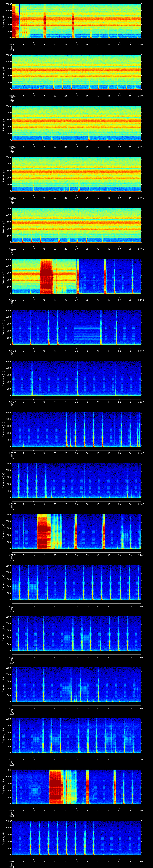Open the spectrogram panel starting at 14:24:00

point(76,123)
